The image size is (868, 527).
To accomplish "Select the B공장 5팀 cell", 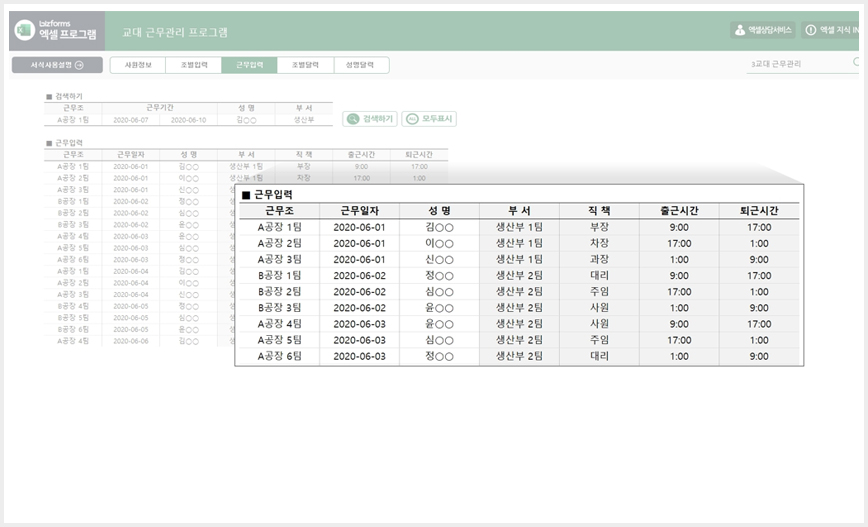I will point(73,318).
